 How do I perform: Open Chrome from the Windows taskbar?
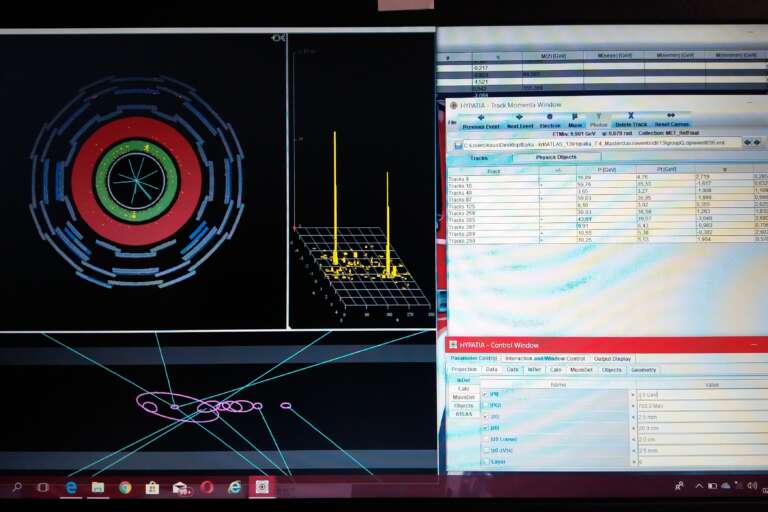[x=125, y=487]
